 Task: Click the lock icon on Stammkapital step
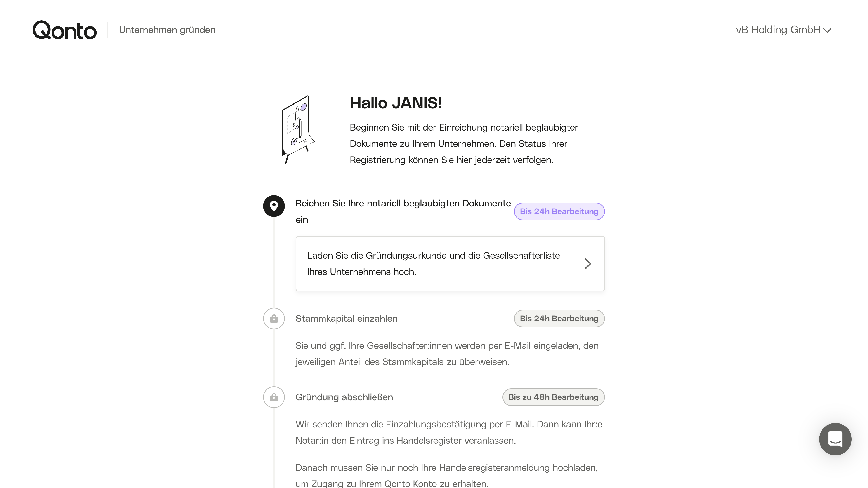pyautogui.click(x=274, y=318)
